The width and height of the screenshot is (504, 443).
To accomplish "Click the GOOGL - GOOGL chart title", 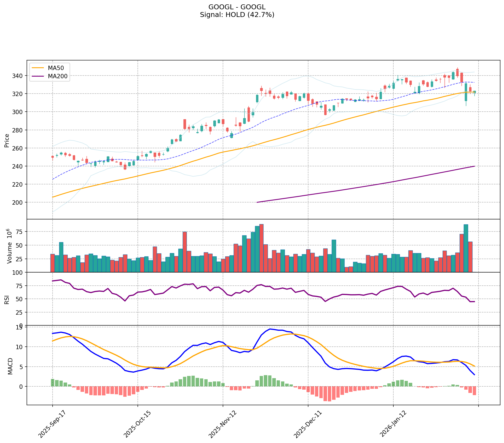I will 237,7.
